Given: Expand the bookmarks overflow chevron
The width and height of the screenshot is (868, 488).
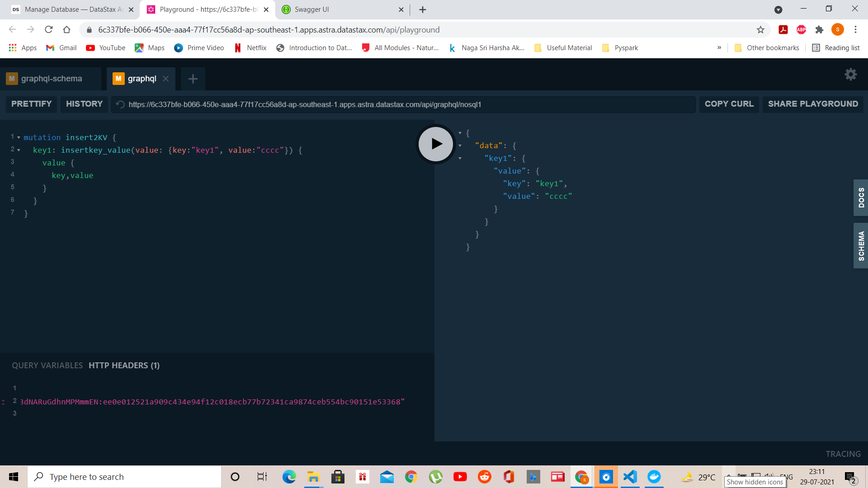Looking at the screenshot, I should click(x=719, y=47).
